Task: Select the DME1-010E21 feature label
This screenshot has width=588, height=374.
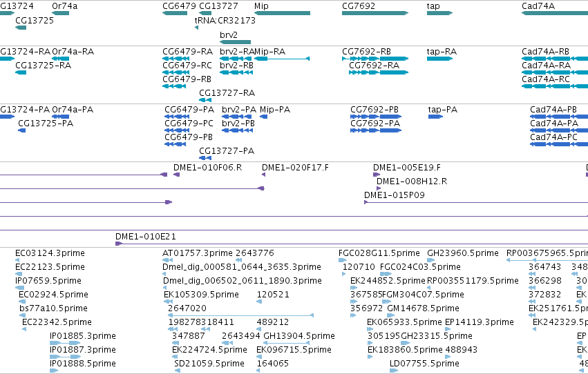Action: pos(146,237)
